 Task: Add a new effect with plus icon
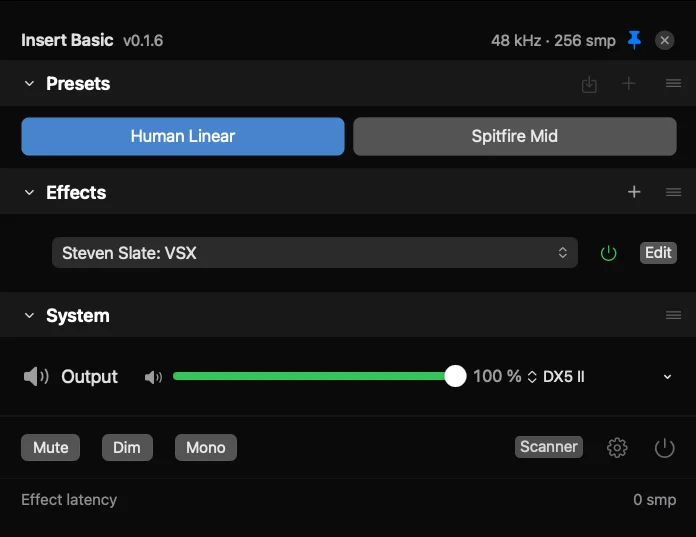coord(634,192)
